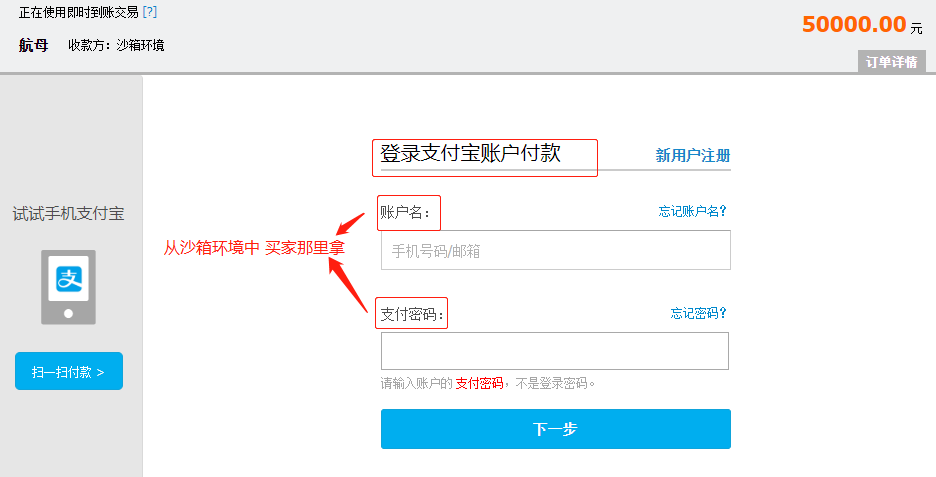Focus the 支付密码 payment password field
936x477 pixels.
point(555,351)
